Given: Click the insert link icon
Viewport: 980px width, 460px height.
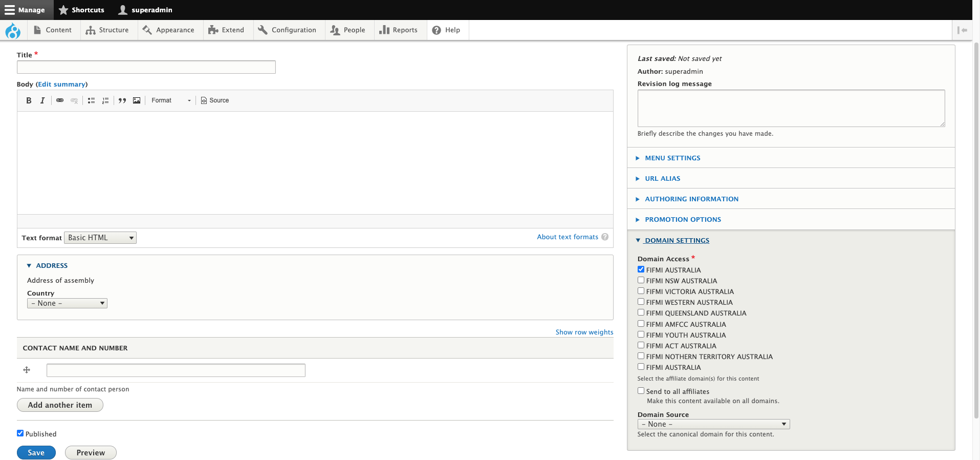Looking at the screenshot, I should (60, 100).
